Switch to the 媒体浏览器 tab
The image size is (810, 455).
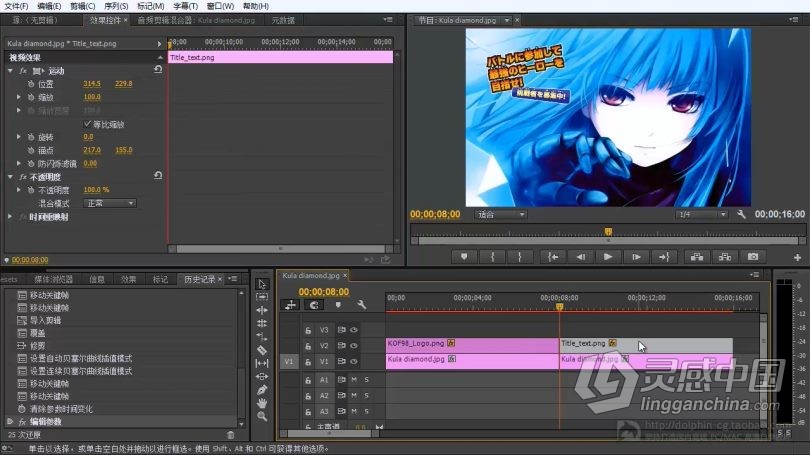point(54,279)
